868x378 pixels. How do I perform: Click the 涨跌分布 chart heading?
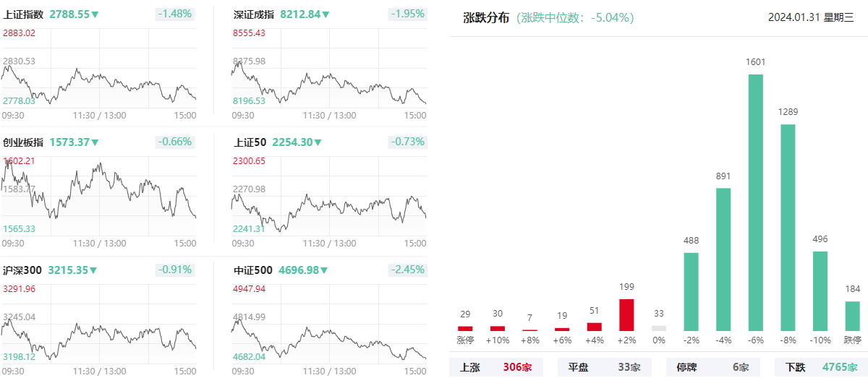pyautogui.click(x=487, y=18)
